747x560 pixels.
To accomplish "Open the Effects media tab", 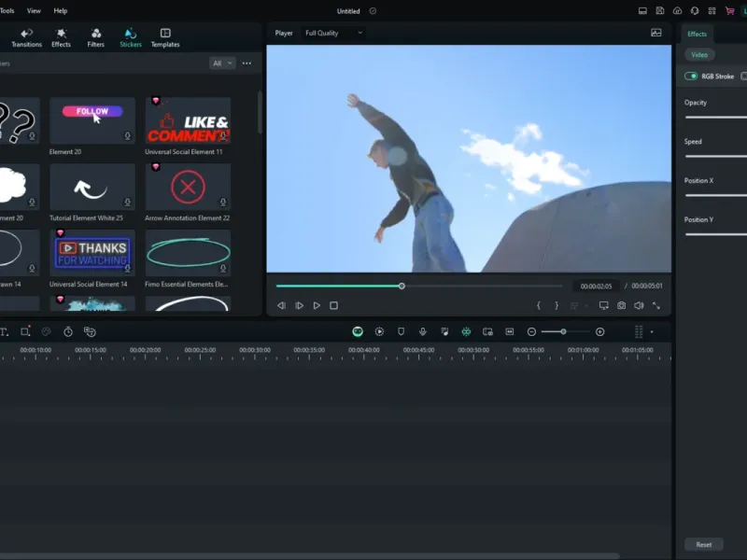I will coord(61,37).
